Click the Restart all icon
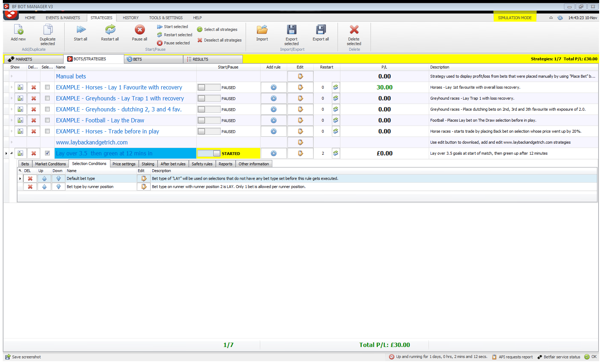The height and width of the screenshot is (364, 602). click(x=110, y=29)
